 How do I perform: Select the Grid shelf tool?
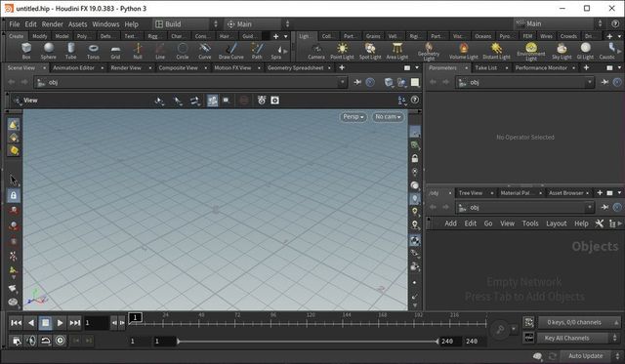point(115,51)
